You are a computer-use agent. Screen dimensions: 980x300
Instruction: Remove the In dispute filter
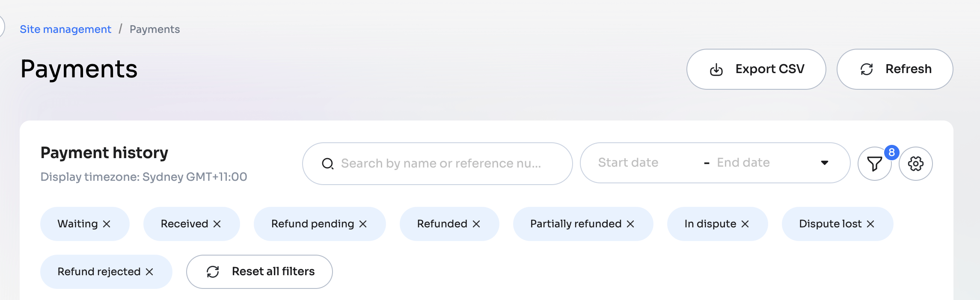(745, 224)
